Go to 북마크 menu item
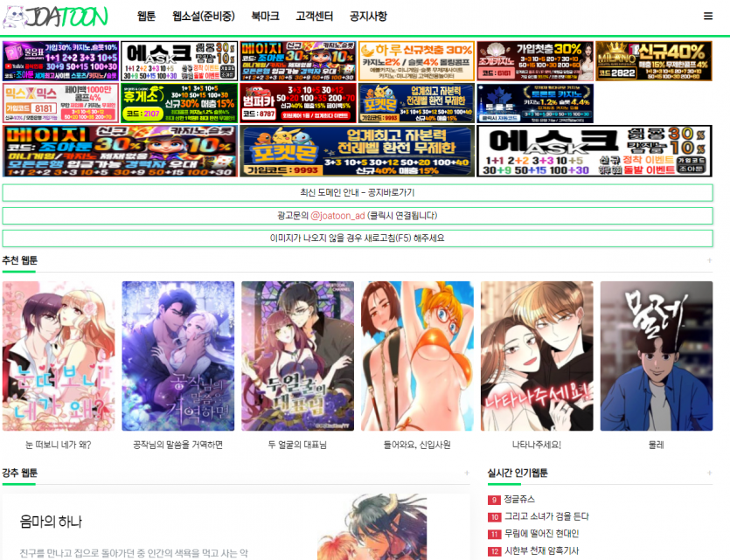Viewport: 730px width, 560px height. 265,17
